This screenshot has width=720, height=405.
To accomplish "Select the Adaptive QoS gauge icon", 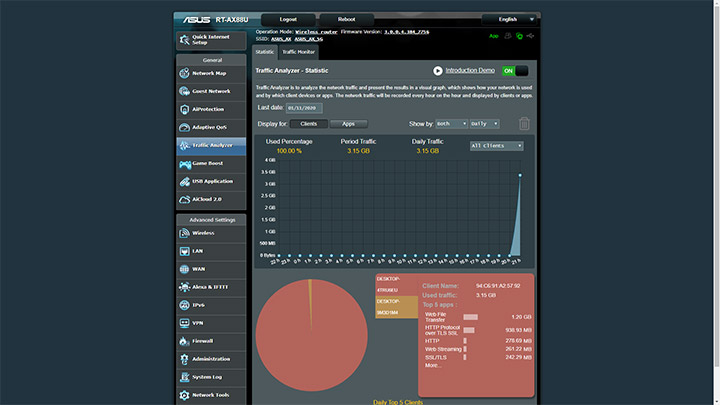I will click(x=185, y=127).
